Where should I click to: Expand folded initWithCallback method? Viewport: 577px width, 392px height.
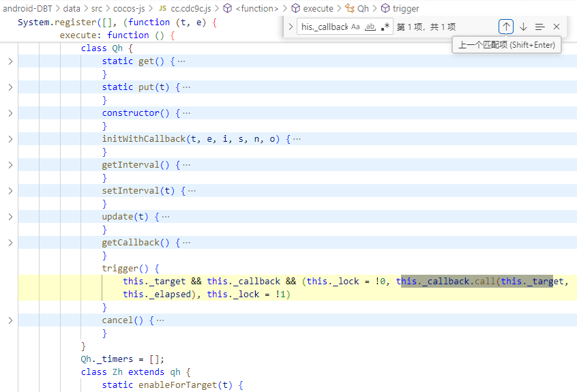(10, 139)
